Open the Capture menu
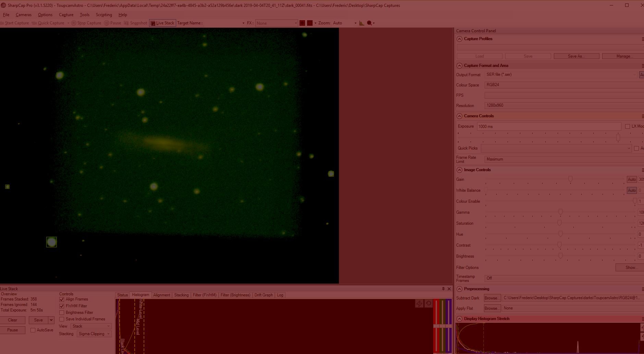Screen dimensions: 644x354 (x=66, y=15)
